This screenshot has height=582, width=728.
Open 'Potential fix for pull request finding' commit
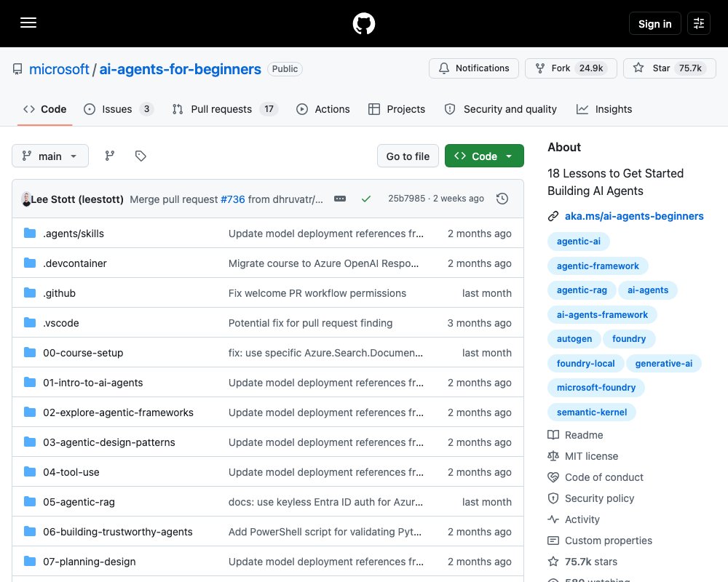(x=310, y=323)
